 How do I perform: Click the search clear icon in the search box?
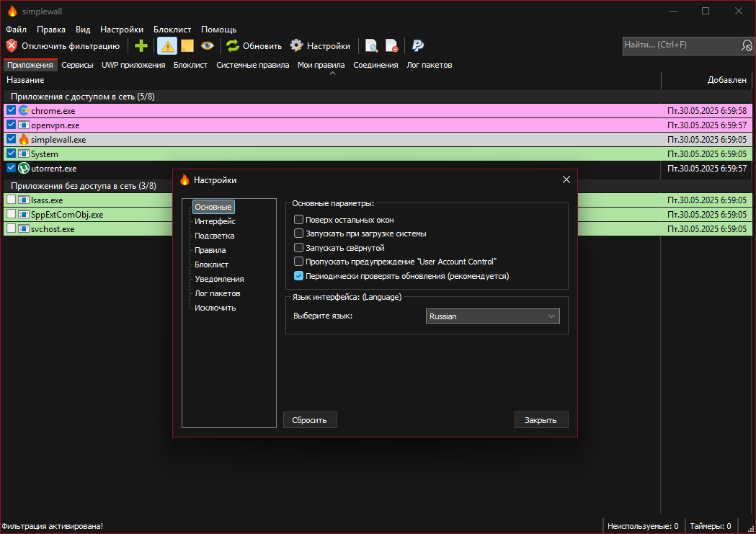point(747,45)
